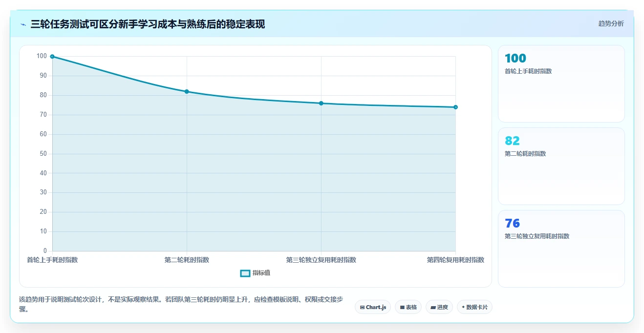Image resolution: width=644 pixels, height=333 pixels.
Task: Select the 数据卡片 tag button
Action: [474, 307]
